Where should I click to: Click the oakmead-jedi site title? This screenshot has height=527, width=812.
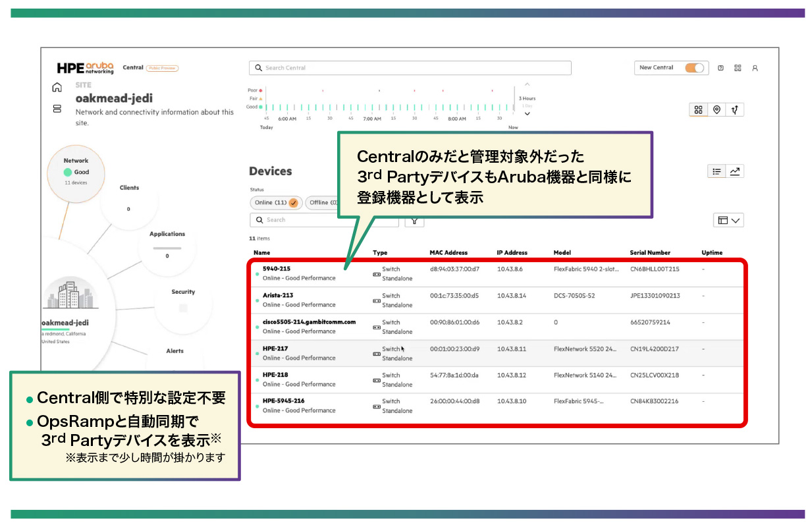coord(114,99)
